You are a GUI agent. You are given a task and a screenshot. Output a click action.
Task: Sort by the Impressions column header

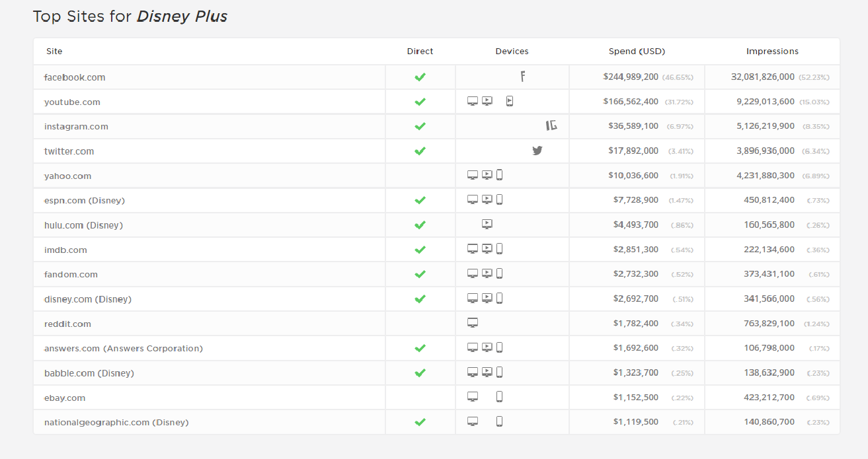pyautogui.click(x=772, y=51)
